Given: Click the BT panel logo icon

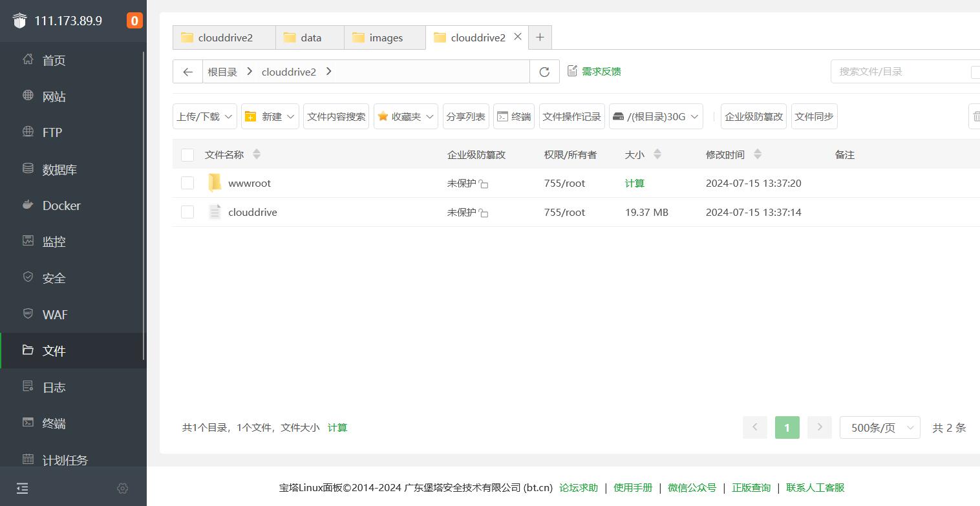Looking at the screenshot, I should coord(20,21).
